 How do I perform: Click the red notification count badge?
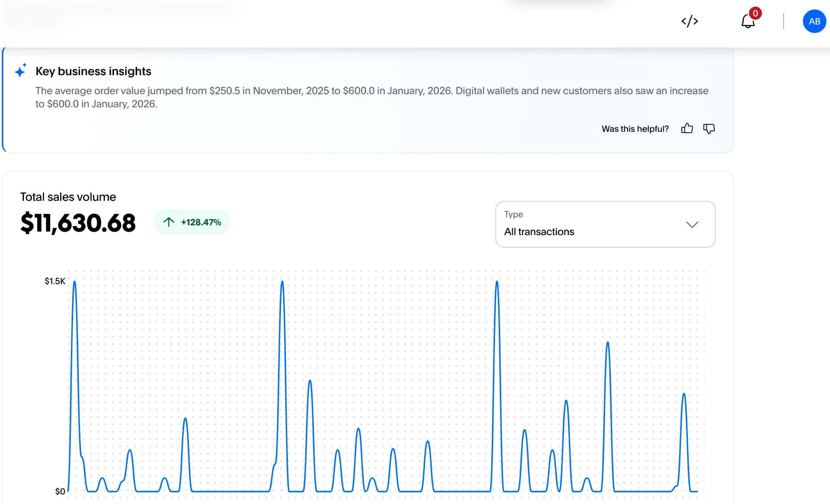[x=755, y=13]
